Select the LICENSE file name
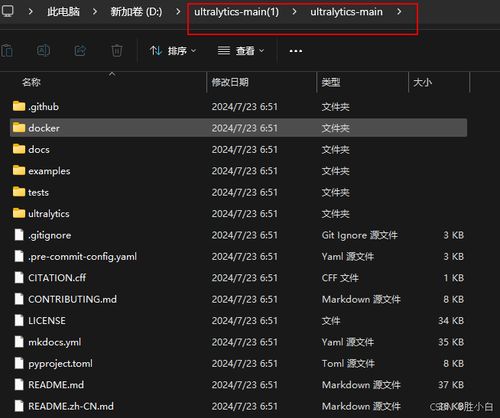The height and width of the screenshot is (418, 500). (x=47, y=321)
